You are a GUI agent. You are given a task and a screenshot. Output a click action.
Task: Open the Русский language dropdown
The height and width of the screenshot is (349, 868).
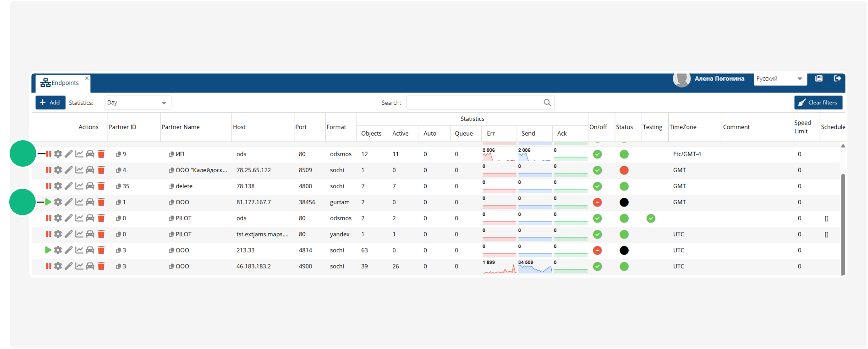click(780, 79)
